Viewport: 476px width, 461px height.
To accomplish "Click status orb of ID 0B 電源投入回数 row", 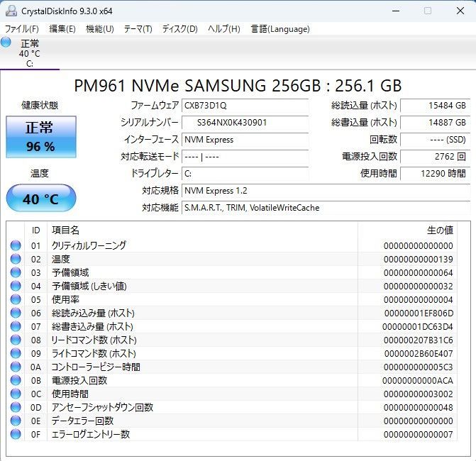I will pos(16,380).
